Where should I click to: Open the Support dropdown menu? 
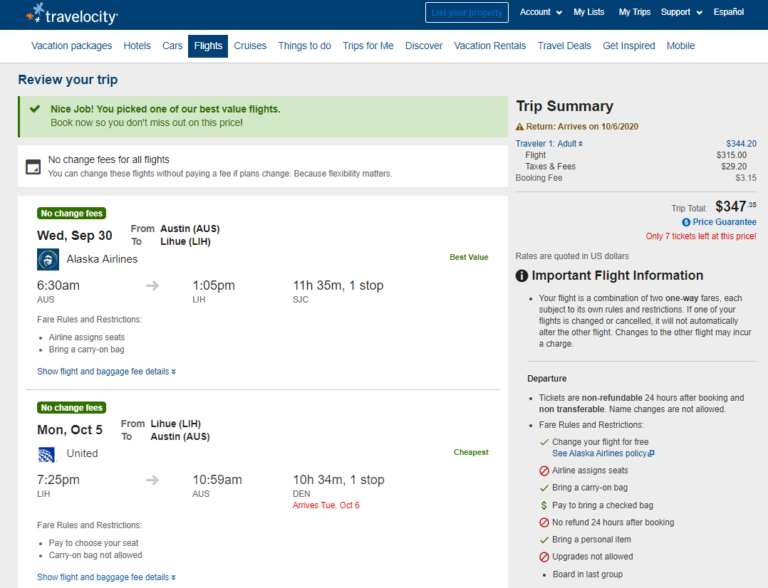pos(681,12)
